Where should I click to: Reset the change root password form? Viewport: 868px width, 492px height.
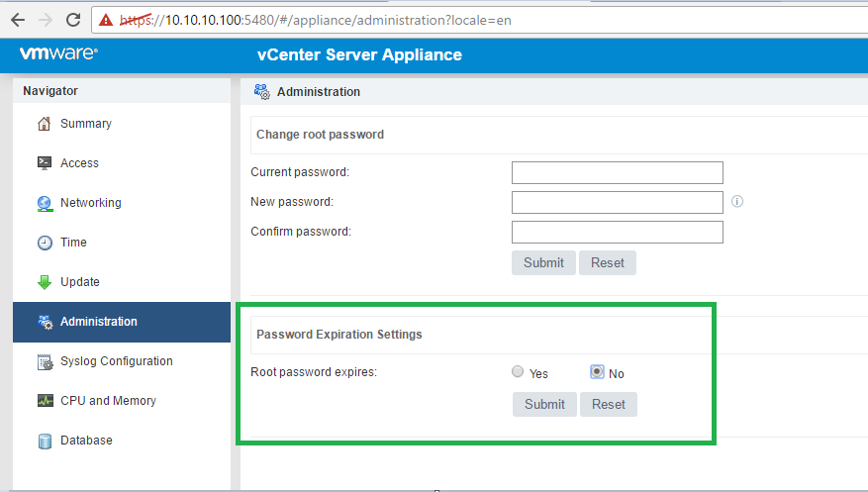(608, 263)
